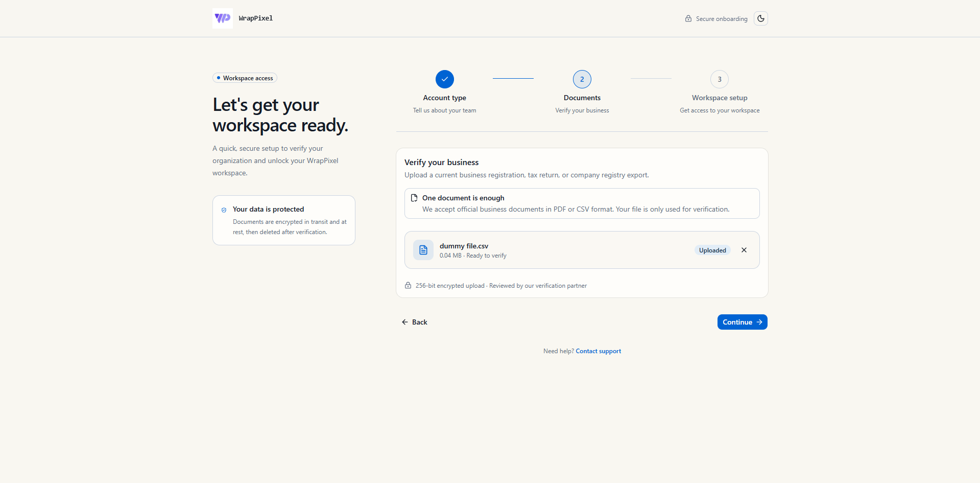Click 'Need help?' text

coord(559,351)
